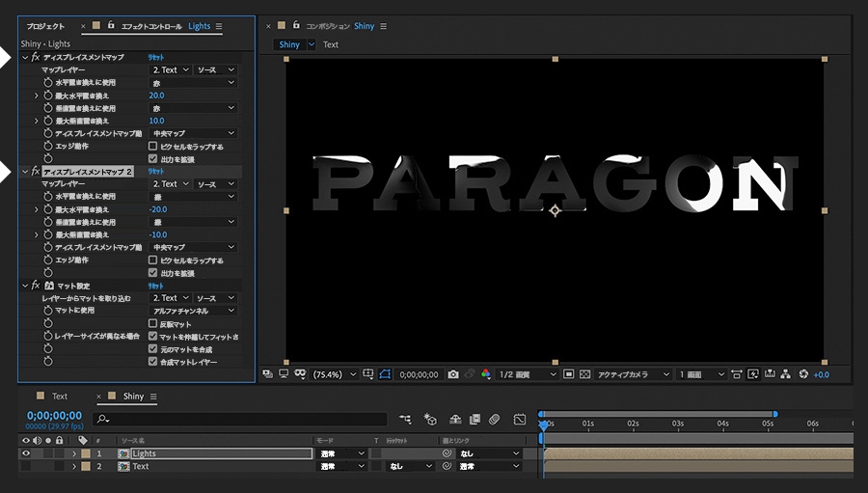The image size is (868, 493).
Task: Open the 水平置き換えに使用 赤 dropdown
Action: click(x=193, y=83)
